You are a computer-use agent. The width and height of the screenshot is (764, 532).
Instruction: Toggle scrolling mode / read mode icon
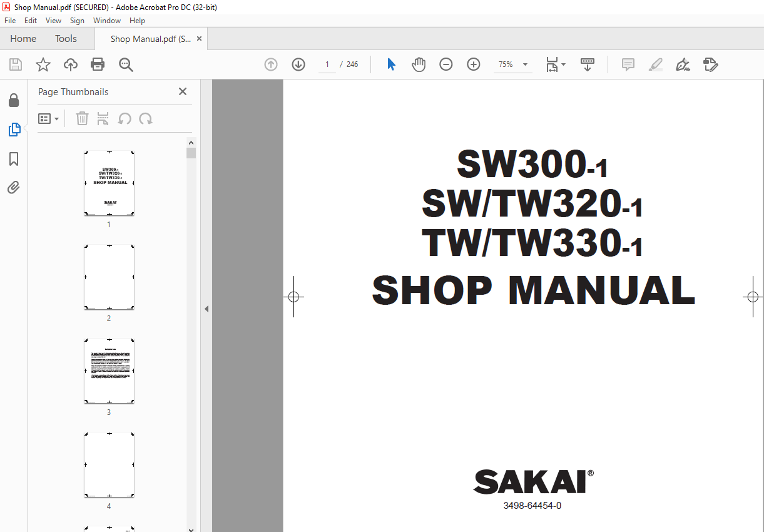[x=588, y=64]
